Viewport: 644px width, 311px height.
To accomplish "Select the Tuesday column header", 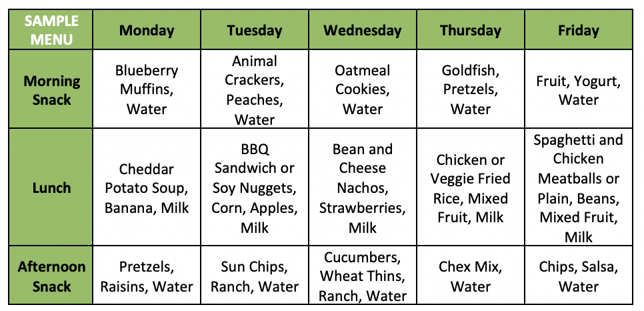I will 255,30.
